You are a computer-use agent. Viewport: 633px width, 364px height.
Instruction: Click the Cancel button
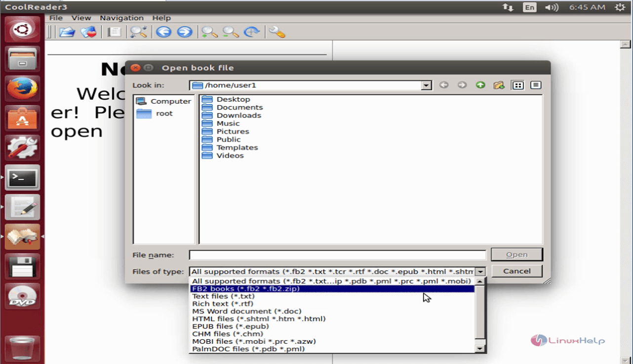[x=517, y=271]
